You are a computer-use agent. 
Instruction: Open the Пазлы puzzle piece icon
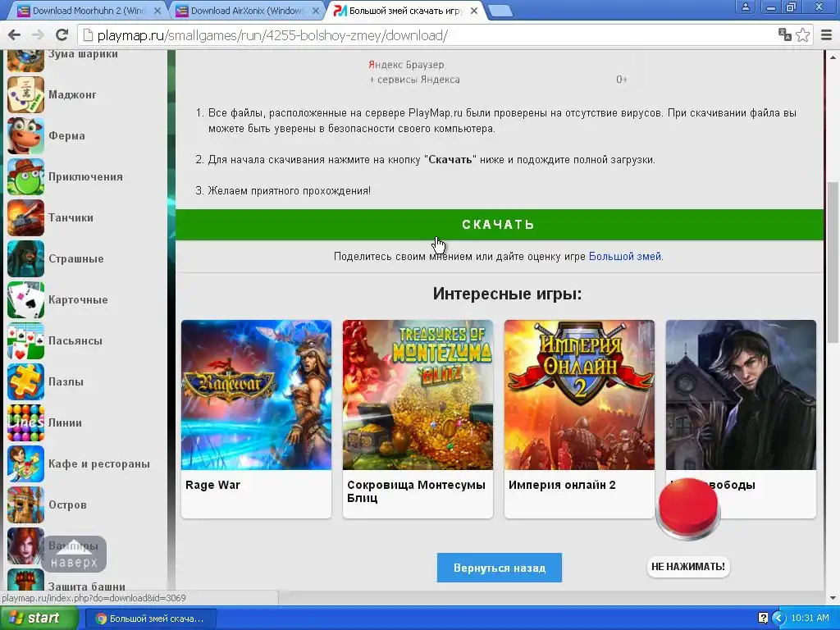pyautogui.click(x=25, y=382)
